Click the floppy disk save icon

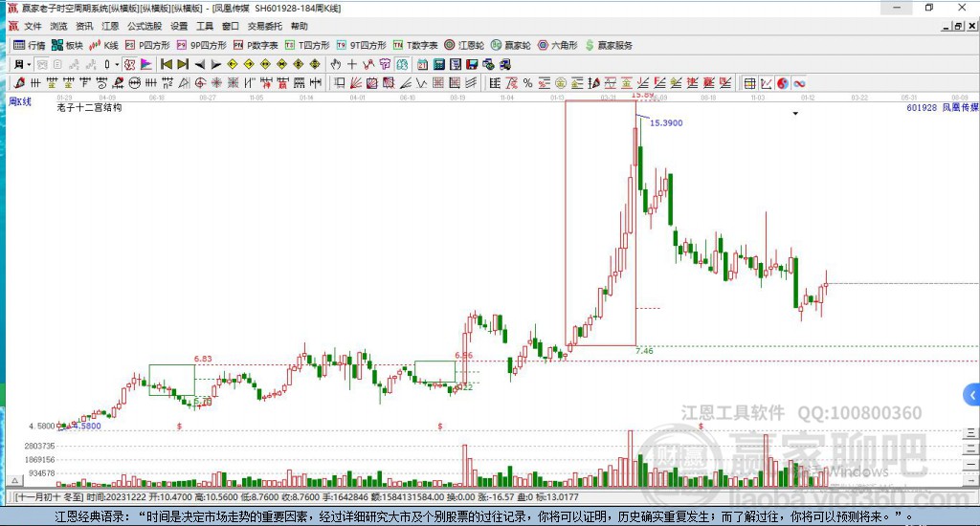[x=472, y=64]
